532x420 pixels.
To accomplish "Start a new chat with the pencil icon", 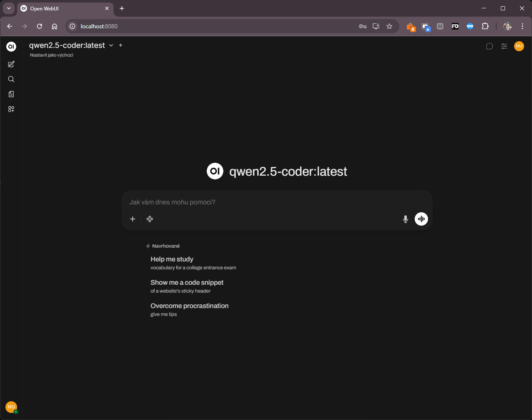I will [x=11, y=64].
